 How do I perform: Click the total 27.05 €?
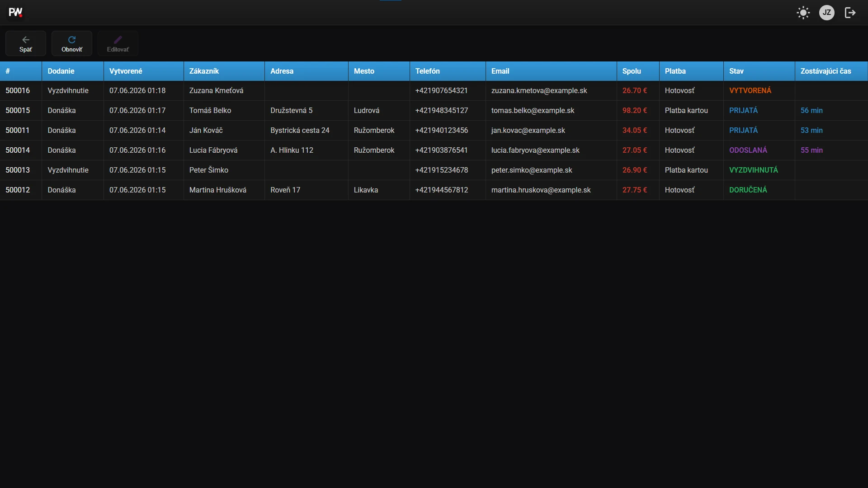[635, 150]
